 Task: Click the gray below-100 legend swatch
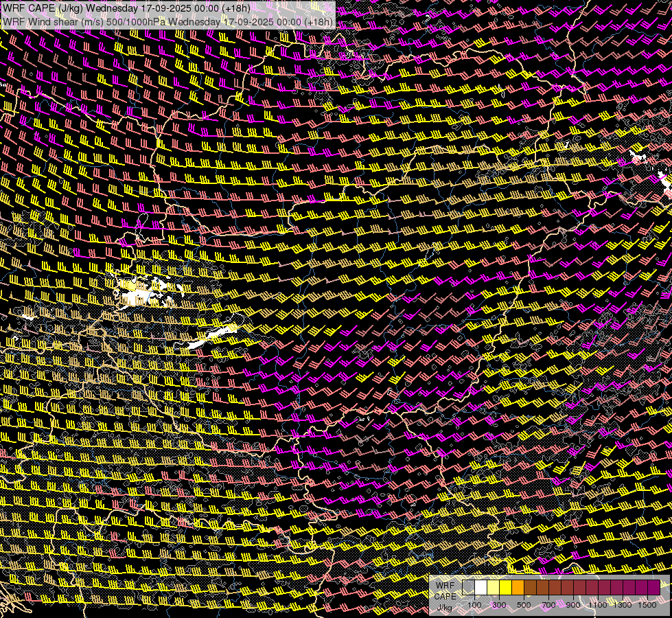(x=468, y=587)
